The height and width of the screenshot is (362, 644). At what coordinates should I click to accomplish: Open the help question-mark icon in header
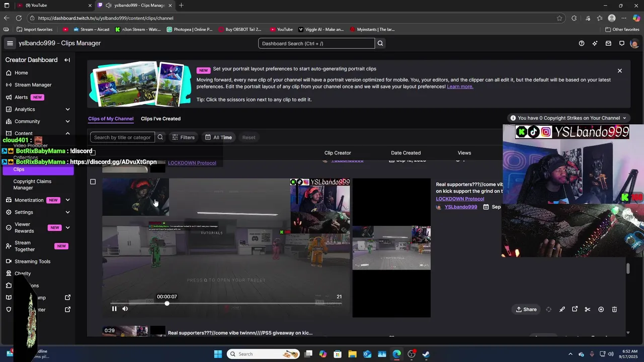582,43
